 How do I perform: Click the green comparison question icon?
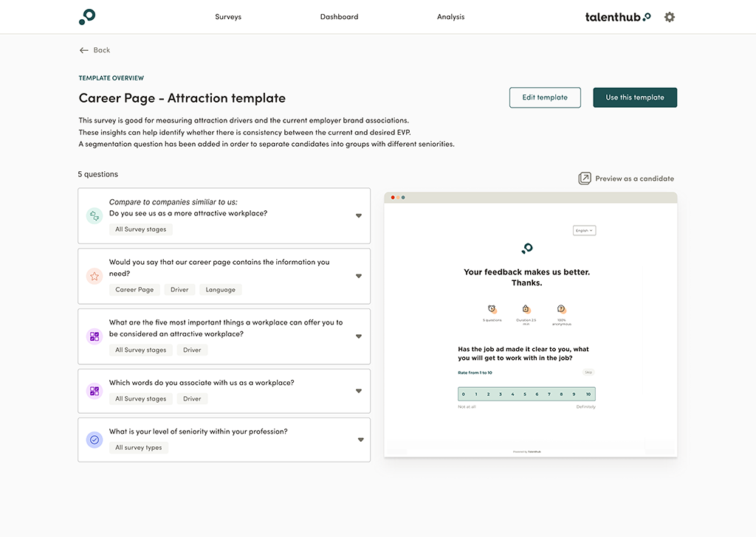click(x=94, y=216)
